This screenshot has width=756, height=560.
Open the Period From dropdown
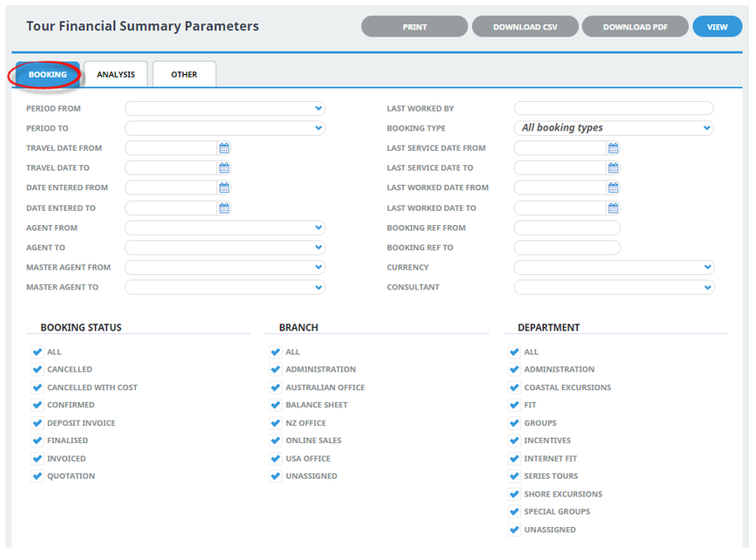(x=225, y=108)
